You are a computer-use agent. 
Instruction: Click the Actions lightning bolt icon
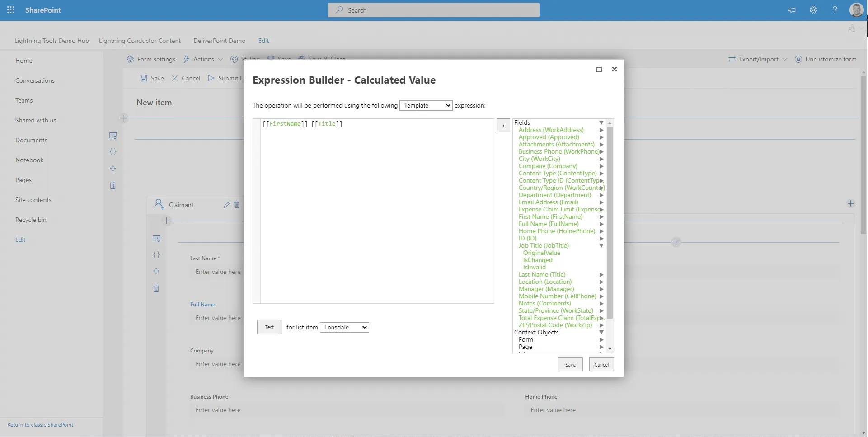186,59
